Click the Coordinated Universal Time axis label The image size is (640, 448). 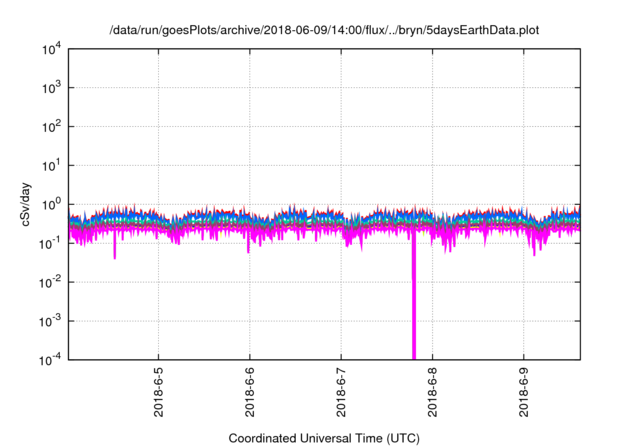click(x=324, y=438)
